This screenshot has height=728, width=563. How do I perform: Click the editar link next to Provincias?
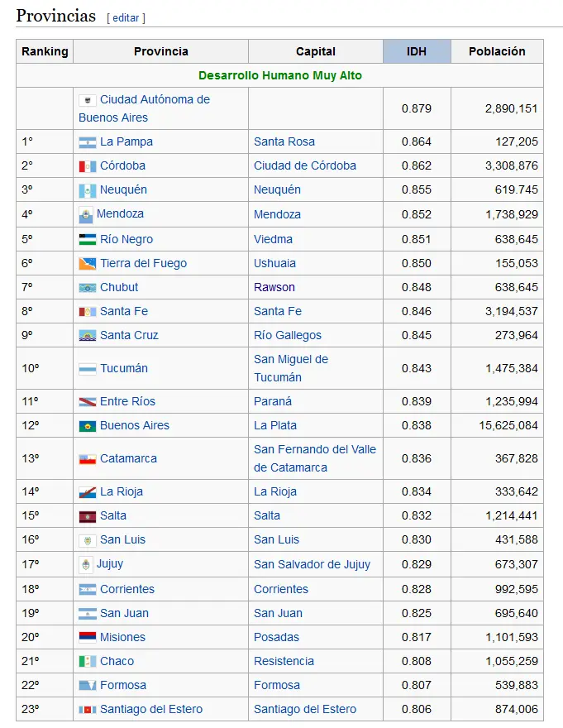tap(126, 18)
